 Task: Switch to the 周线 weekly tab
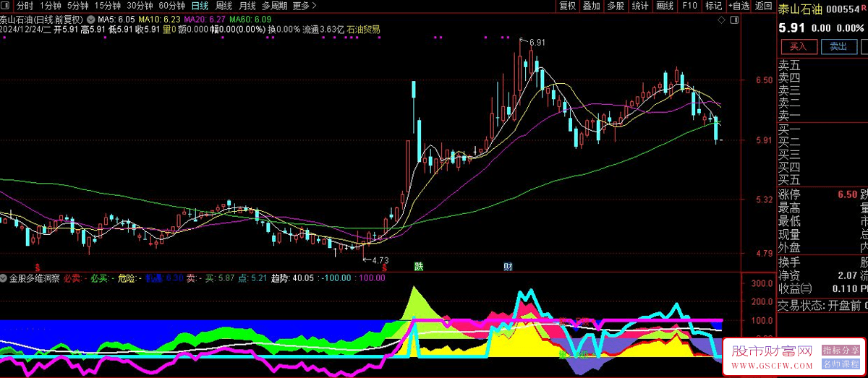(x=224, y=6)
